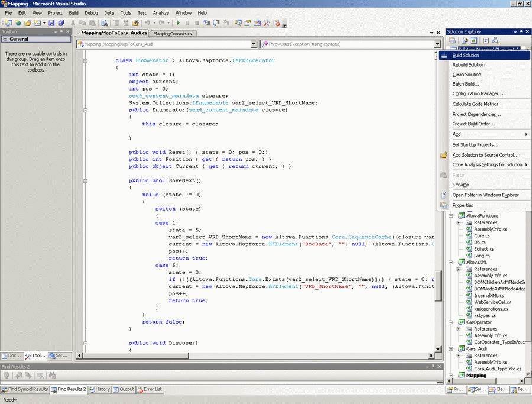Image resolution: width=532 pixels, height=404 pixels.
Task: Collapse the Enumerator class code region
Action: click(x=86, y=60)
